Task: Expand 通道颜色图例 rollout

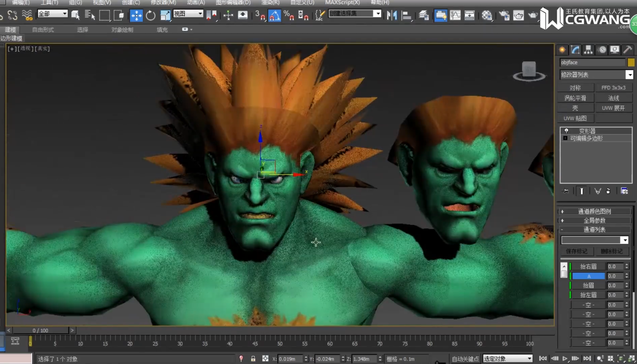Action: 594,211
